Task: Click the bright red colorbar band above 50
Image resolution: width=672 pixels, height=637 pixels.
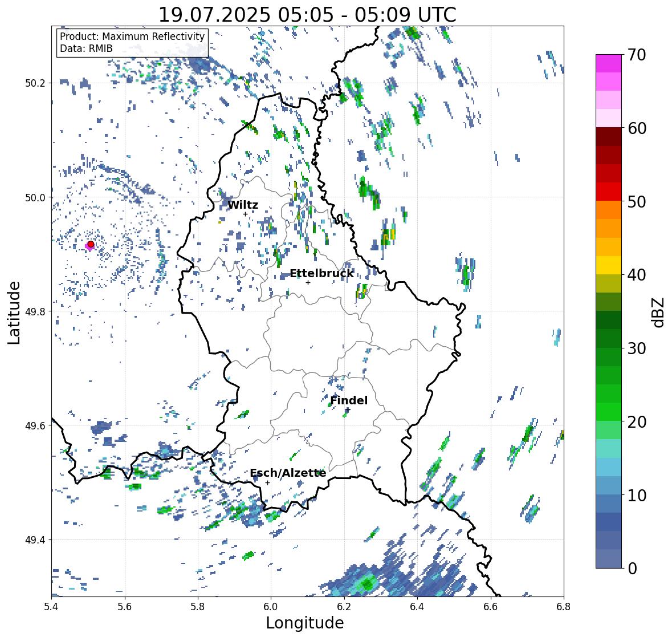Action: [609, 192]
